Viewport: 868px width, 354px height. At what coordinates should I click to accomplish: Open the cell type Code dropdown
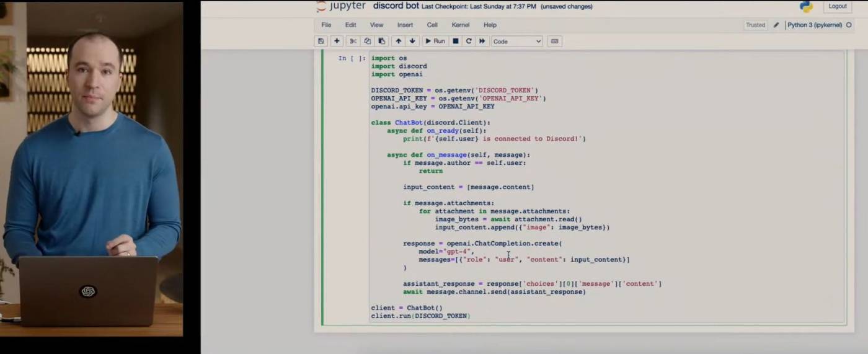[x=516, y=42]
